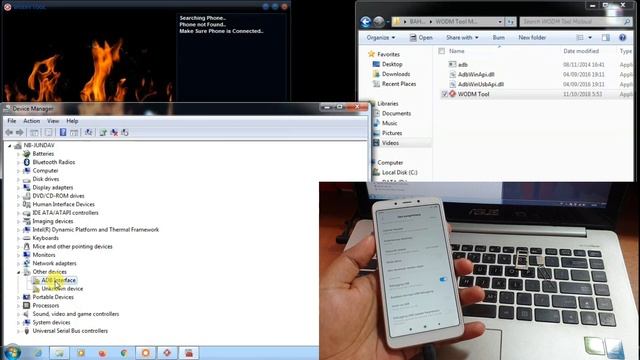640x360 pixels.
Task: Click the Monitors category icon
Action: point(27,255)
